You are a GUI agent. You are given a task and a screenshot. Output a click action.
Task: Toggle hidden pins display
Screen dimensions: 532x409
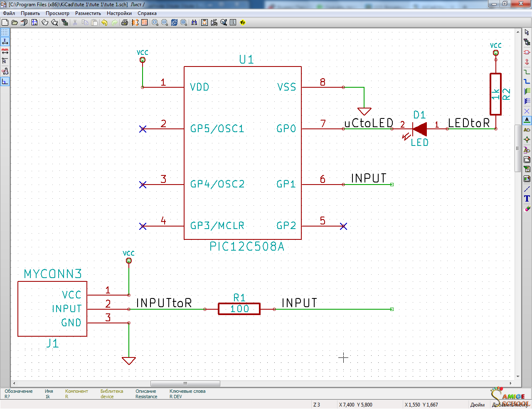(x=5, y=71)
